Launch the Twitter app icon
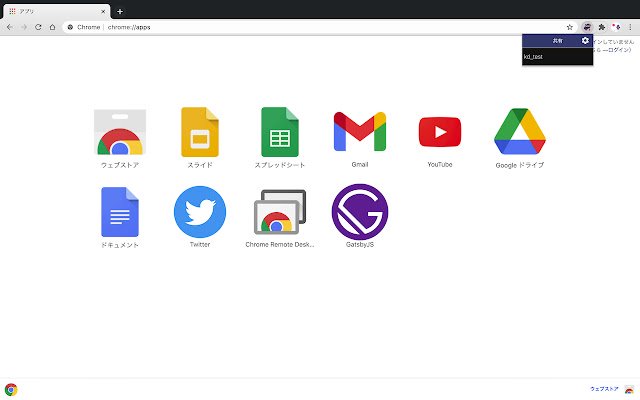Screen dimensions: 640x400 (200, 212)
